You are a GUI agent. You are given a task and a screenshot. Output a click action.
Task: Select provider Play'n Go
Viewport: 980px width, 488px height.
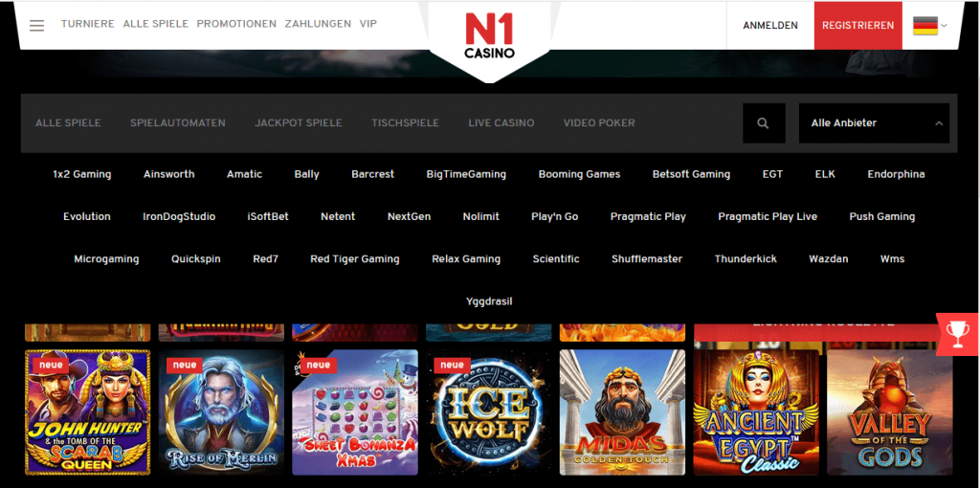point(555,217)
